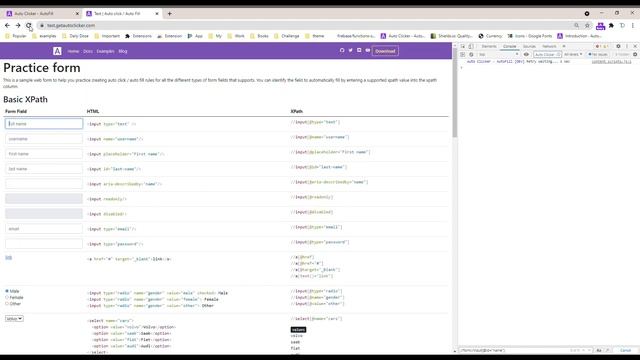Click the browser back arrow
Image resolution: width=640 pixels, height=360 pixels.
7,25
